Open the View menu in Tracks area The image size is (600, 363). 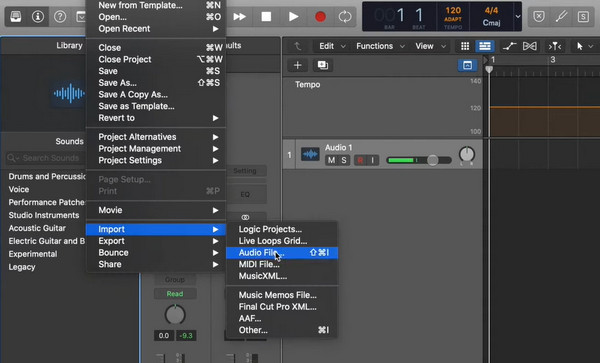click(x=430, y=46)
